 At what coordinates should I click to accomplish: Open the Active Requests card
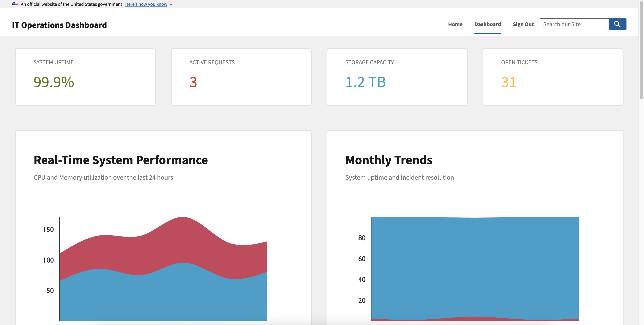(241, 77)
